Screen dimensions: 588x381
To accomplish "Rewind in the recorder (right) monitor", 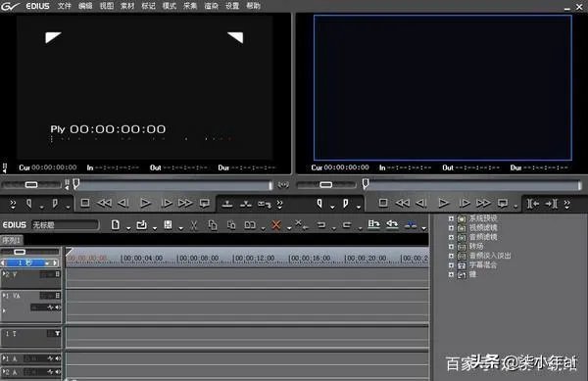I will [x=403, y=203].
